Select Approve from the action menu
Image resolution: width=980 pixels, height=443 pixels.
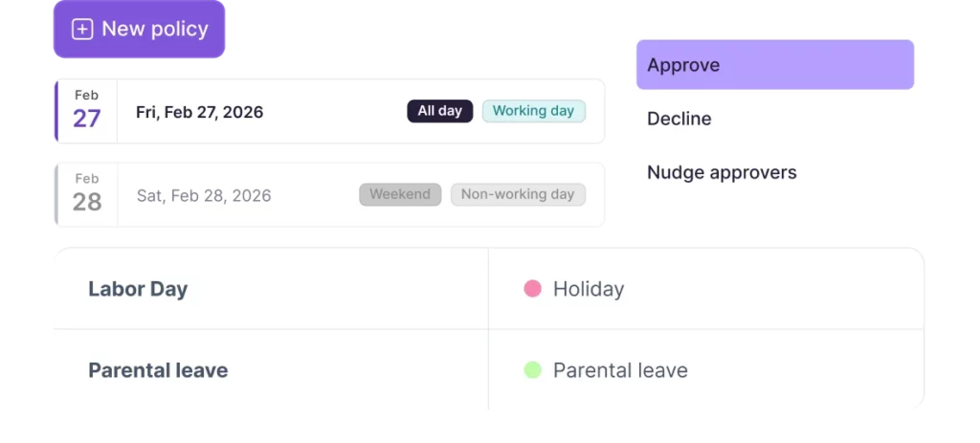click(x=775, y=64)
